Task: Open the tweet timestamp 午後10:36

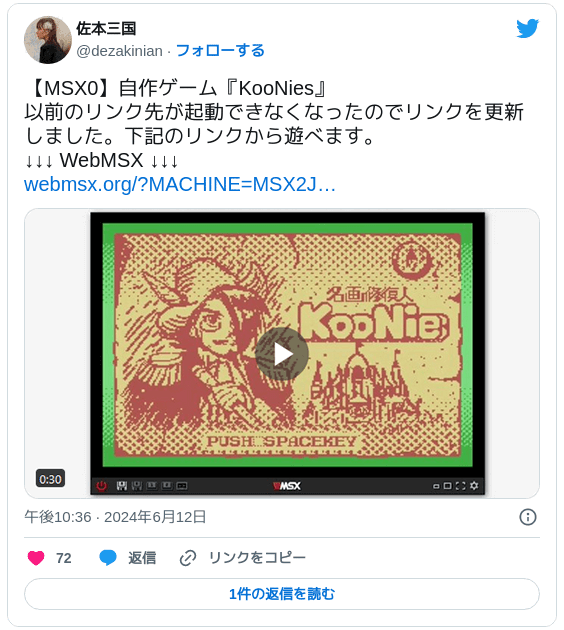Action: click(x=58, y=517)
